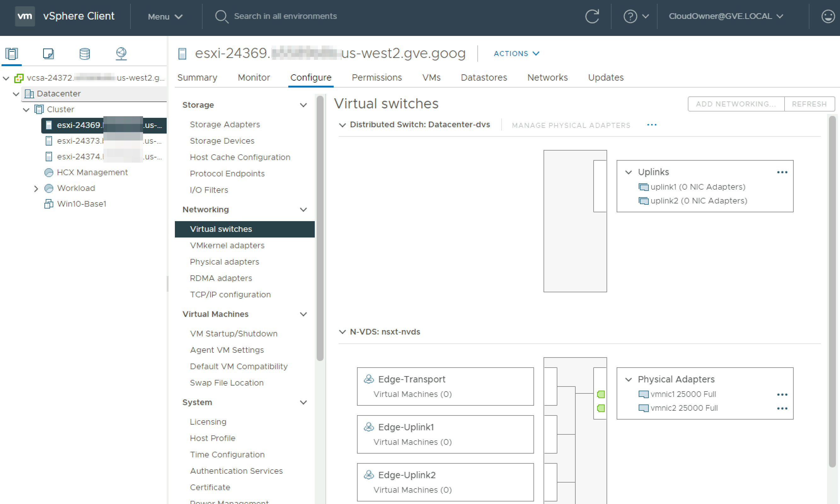
Task: Switch to the VMs tab
Action: pos(431,77)
